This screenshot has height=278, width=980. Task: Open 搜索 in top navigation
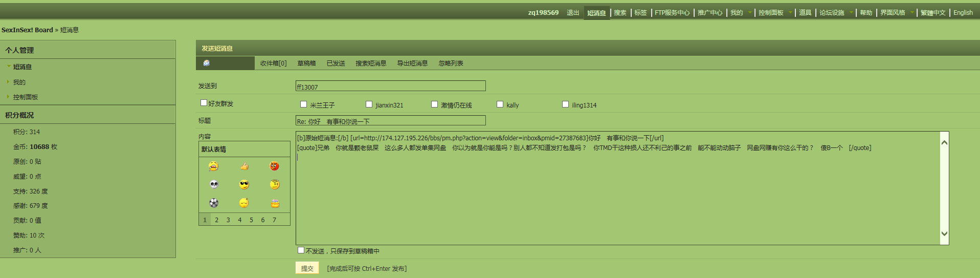tap(620, 13)
